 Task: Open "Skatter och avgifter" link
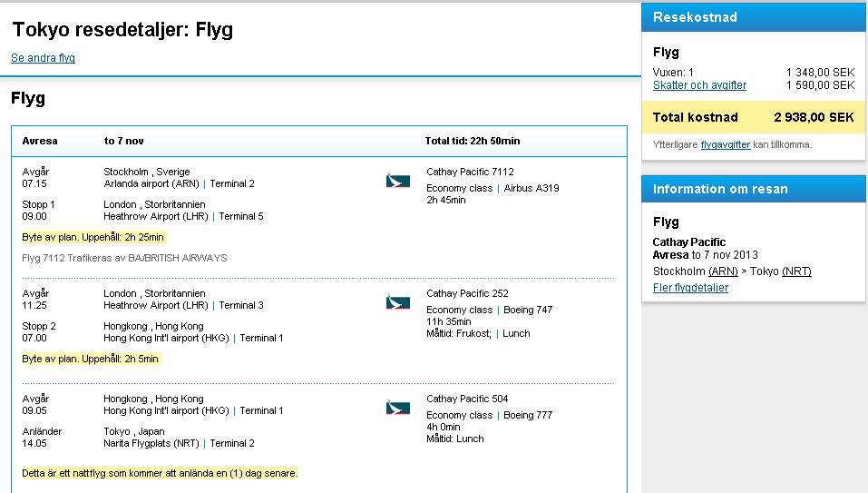(x=699, y=85)
